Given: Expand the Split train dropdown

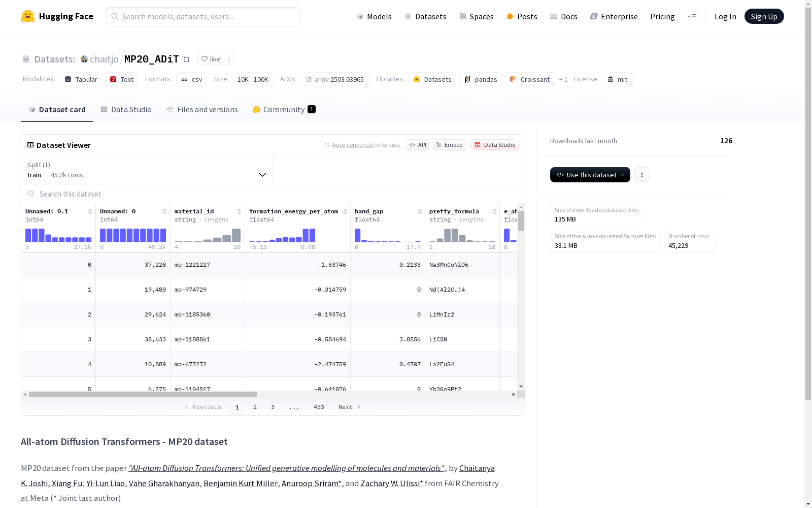Looking at the screenshot, I should click(147, 170).
